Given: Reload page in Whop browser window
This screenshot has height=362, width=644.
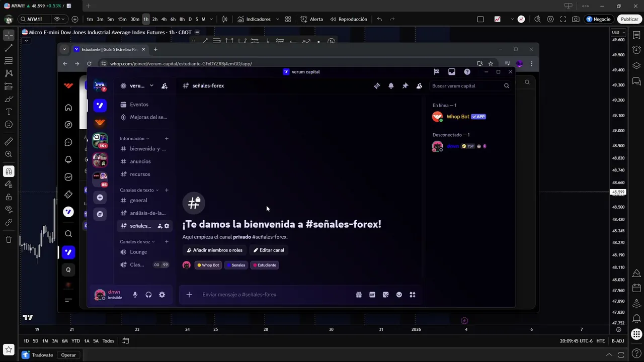Looking at the screenshot, I should click(89, 64).
